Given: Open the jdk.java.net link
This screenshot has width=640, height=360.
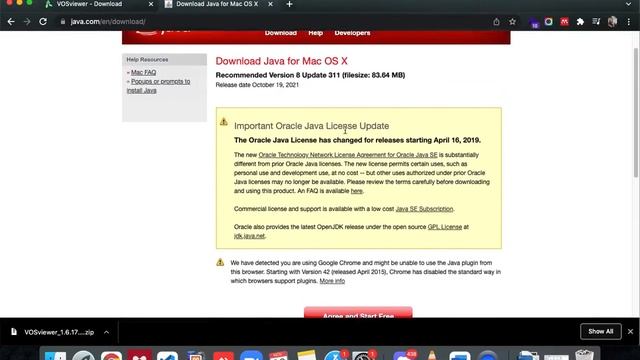Looking at the screenshot, I should [x=249, y=236].
